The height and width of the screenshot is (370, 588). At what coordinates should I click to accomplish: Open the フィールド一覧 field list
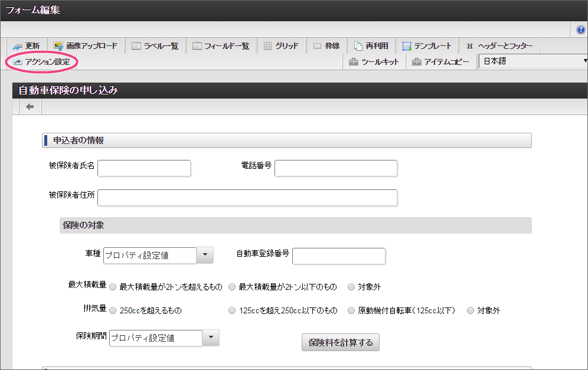tap(221, 46)
